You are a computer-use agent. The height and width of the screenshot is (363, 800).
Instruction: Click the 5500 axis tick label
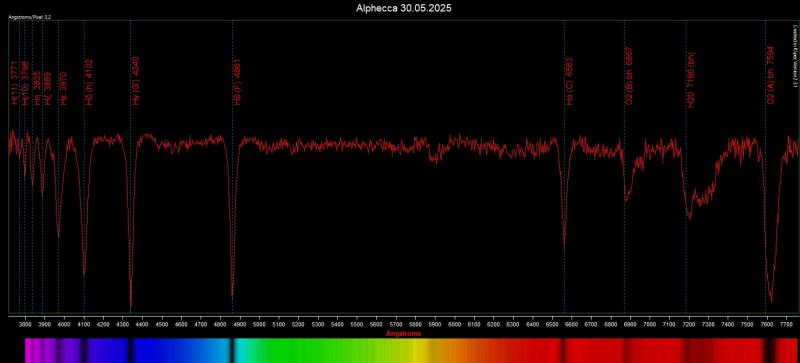click(x=357, y=324)
